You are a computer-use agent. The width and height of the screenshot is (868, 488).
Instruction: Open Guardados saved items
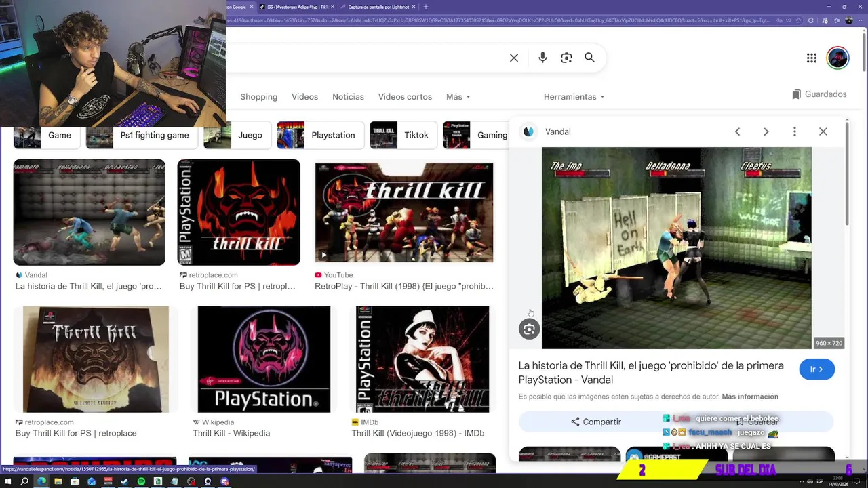[x=819, y=94]
